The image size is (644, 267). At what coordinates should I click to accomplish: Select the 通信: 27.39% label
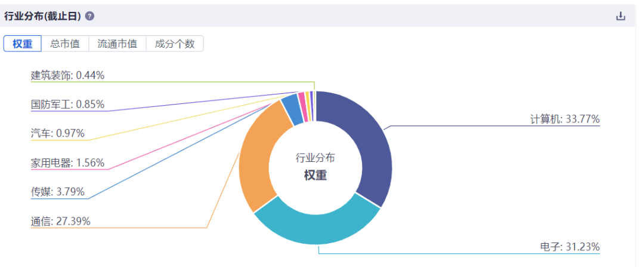click(60, 222)
